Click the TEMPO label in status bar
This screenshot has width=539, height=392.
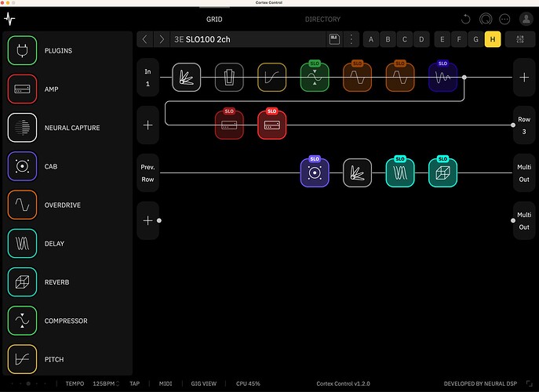click(75, 383)
